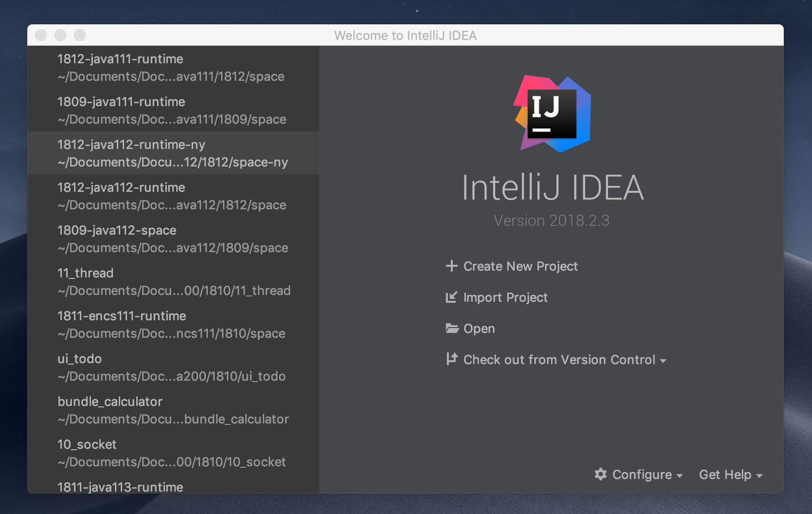Open recent project 10_socket
Image resolution: width=812 pixels, height=514 pixels.
(173, 453)
